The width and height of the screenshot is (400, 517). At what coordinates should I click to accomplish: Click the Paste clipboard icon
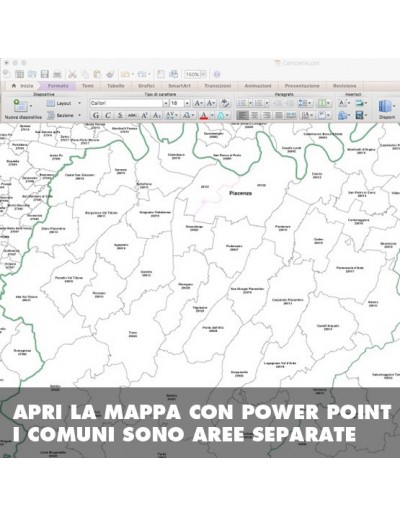point(97,74)
